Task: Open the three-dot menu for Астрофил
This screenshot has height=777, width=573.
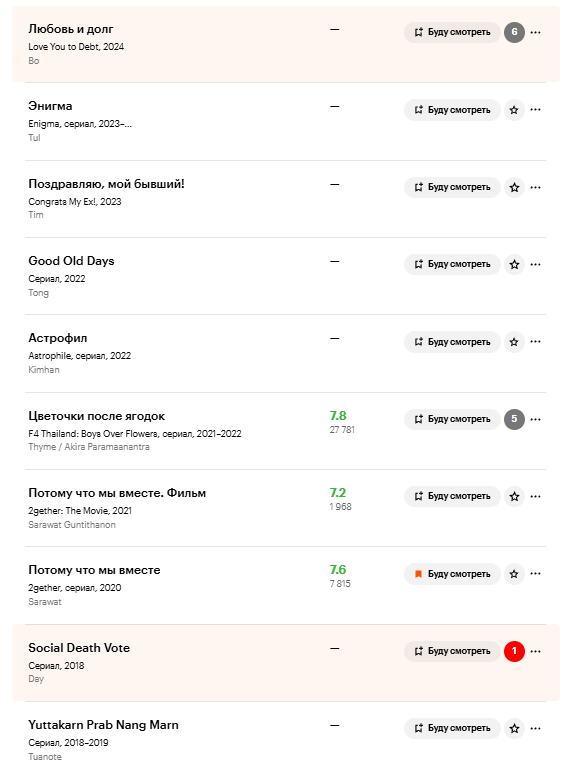Action: (x=535, y=342)
